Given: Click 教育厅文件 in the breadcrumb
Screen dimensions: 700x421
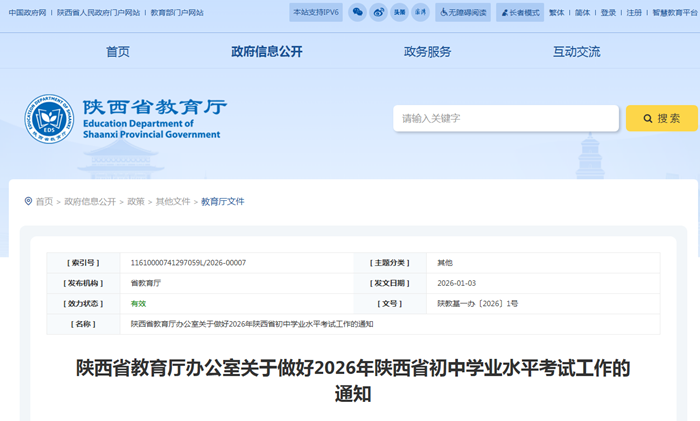Looking at the screenshot, I should (x=222, y=201).
